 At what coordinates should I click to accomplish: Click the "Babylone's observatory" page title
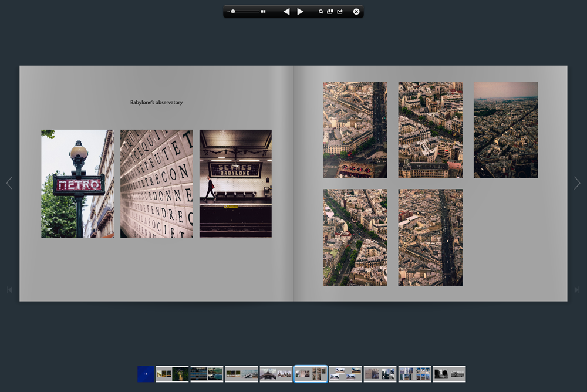click(156, 103)
